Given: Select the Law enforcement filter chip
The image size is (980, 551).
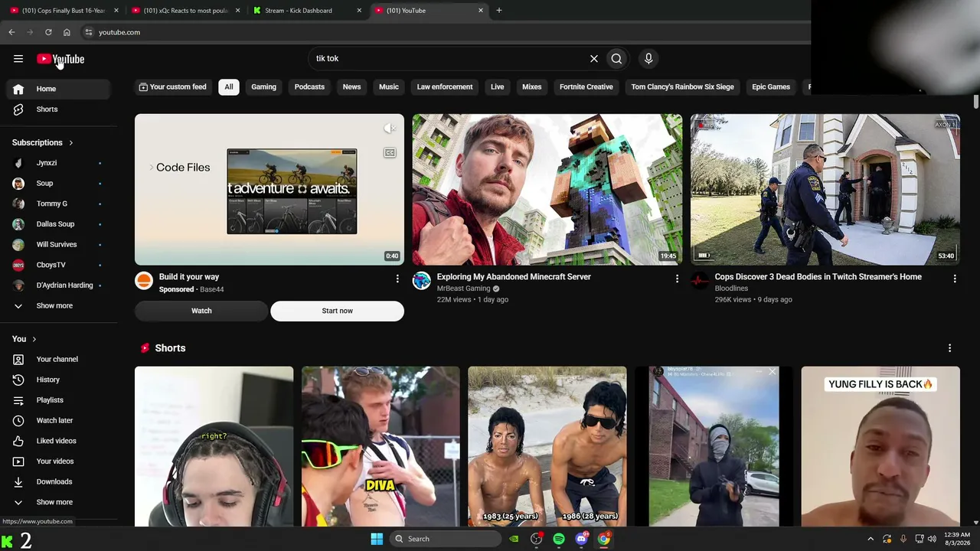Looking at the screenshot, I should click(x=445, y=87).
